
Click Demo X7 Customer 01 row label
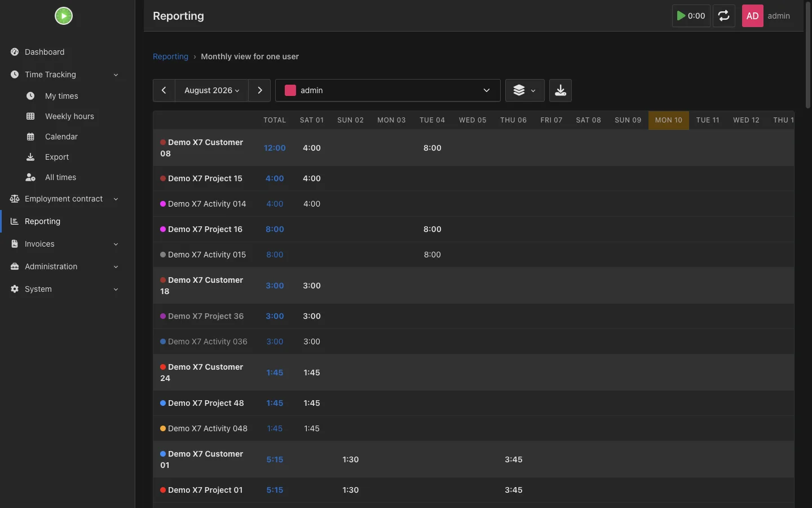[202, 459]
